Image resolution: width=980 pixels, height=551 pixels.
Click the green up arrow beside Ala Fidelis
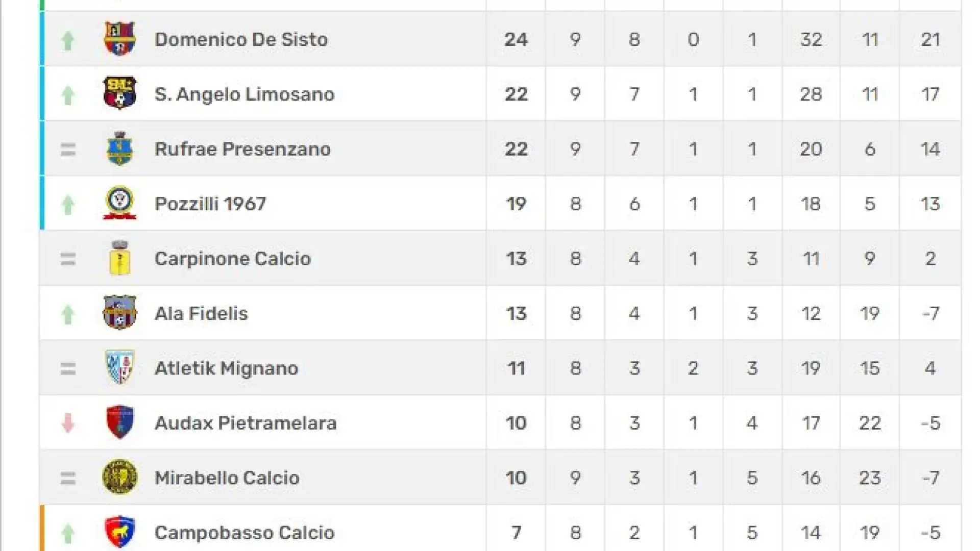(x=68, y=314)
